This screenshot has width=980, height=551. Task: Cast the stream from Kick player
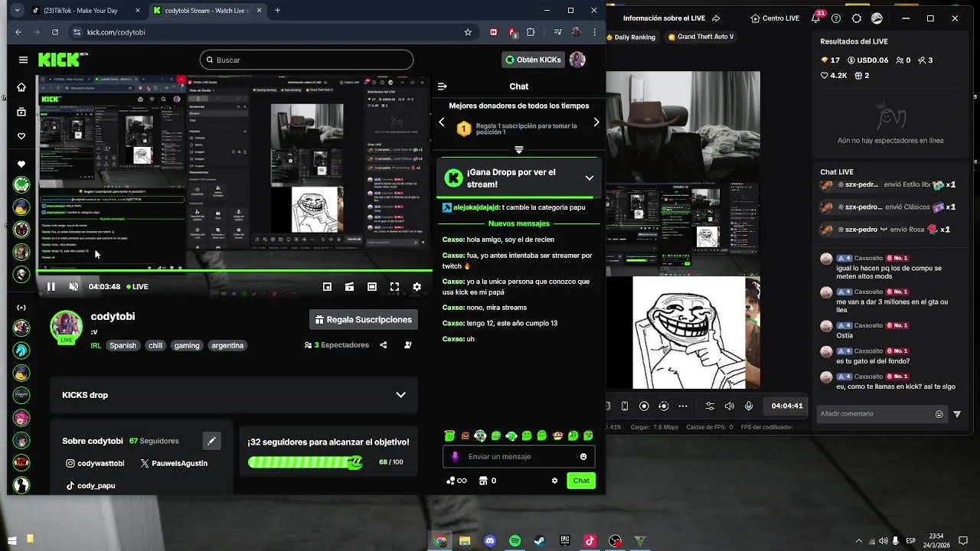click(349, 286)
